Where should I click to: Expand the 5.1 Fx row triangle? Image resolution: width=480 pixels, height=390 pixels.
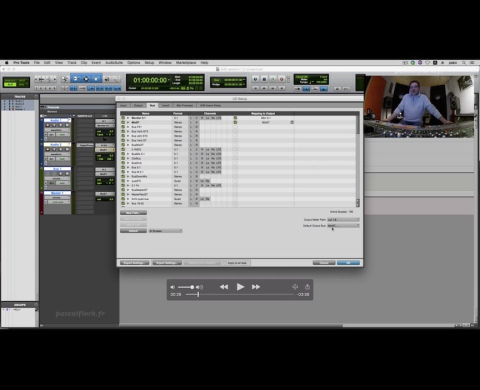point(128,185)
